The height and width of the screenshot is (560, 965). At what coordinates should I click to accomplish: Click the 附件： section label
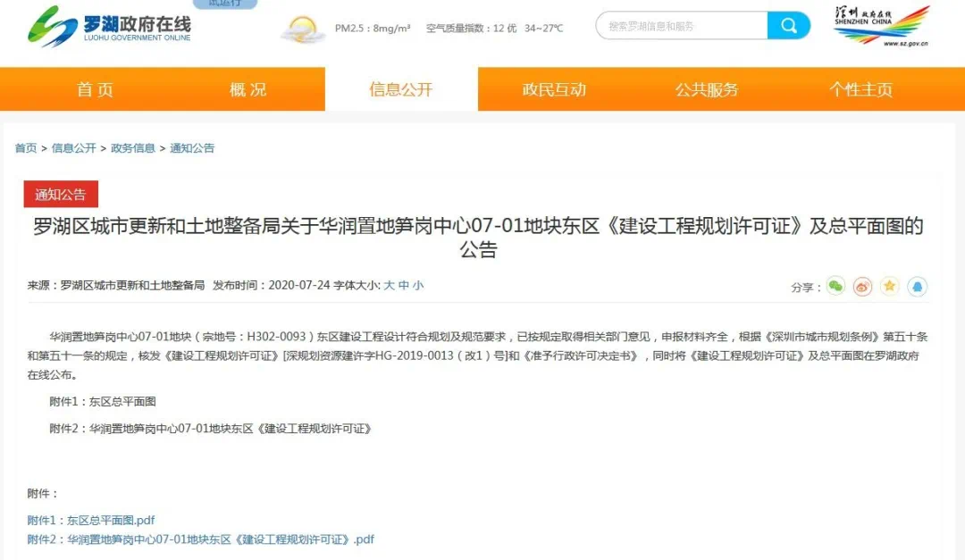click(43, 494)
